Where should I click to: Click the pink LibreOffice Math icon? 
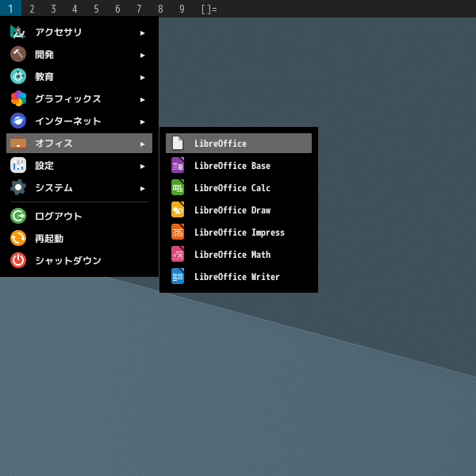178,254
